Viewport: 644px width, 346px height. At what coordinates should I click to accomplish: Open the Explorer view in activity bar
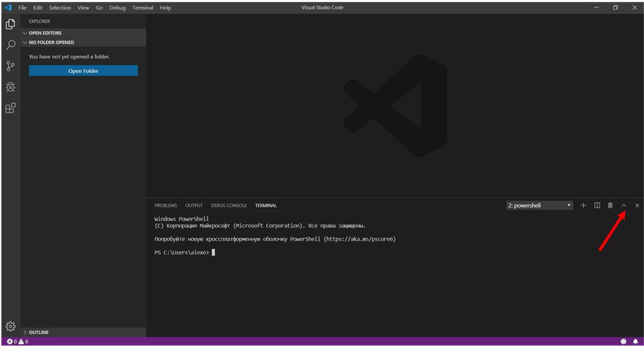(11, 24)
